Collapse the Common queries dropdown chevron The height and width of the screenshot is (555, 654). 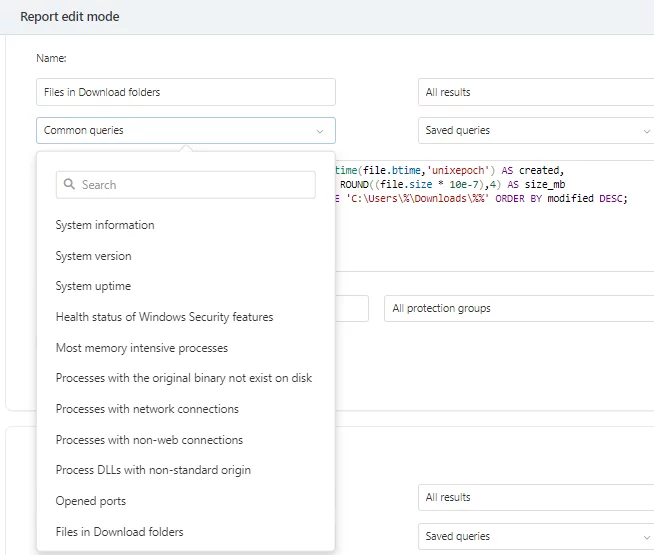[x=320, y=131]
